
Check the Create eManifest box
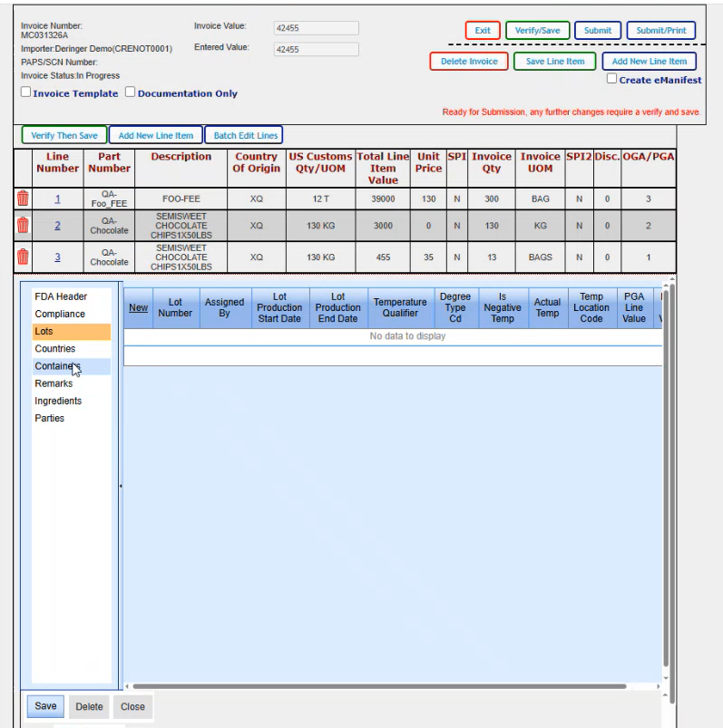pos(611,79)
